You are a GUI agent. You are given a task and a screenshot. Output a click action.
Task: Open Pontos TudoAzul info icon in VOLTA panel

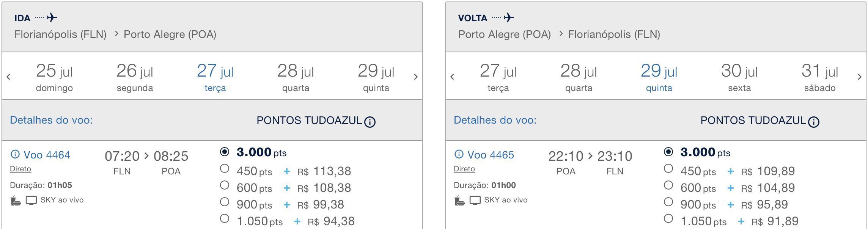pyautogui.click(x=814, y=122)
